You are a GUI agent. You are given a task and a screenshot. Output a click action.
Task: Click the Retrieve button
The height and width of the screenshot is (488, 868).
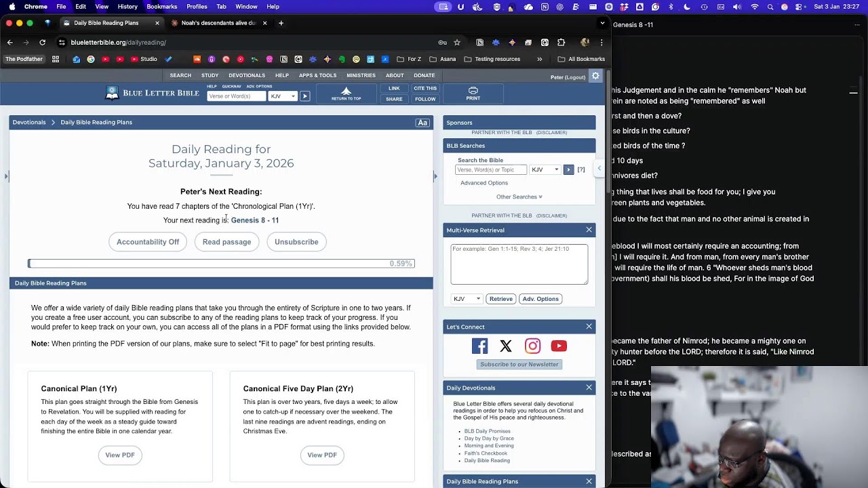point(501,299)
